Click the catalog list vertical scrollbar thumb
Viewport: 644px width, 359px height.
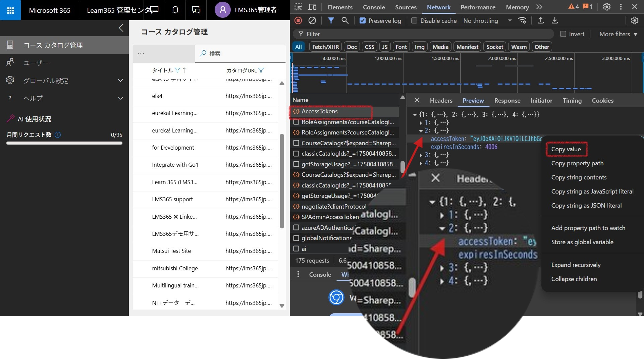click(x=282, y=181)
